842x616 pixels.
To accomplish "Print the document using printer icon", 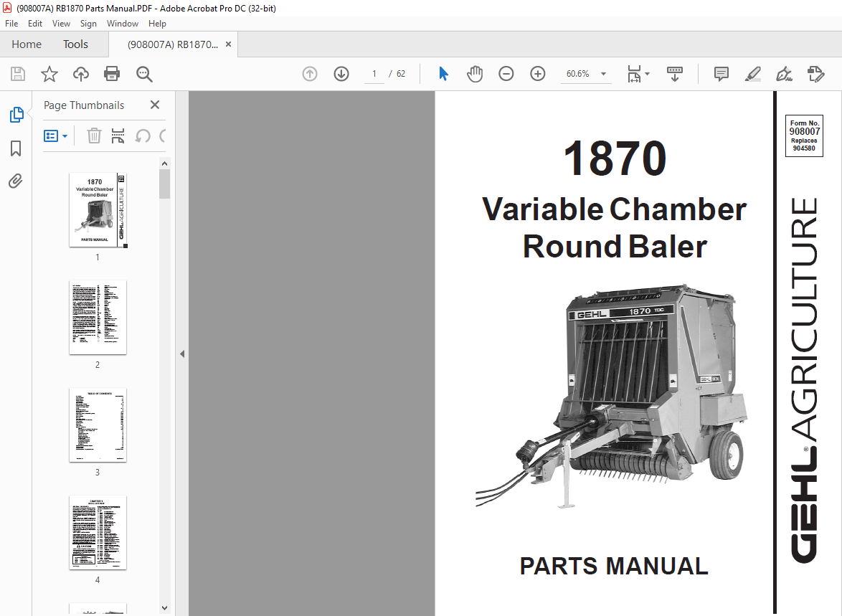I will pyautogui.click(x=112, y=74).
